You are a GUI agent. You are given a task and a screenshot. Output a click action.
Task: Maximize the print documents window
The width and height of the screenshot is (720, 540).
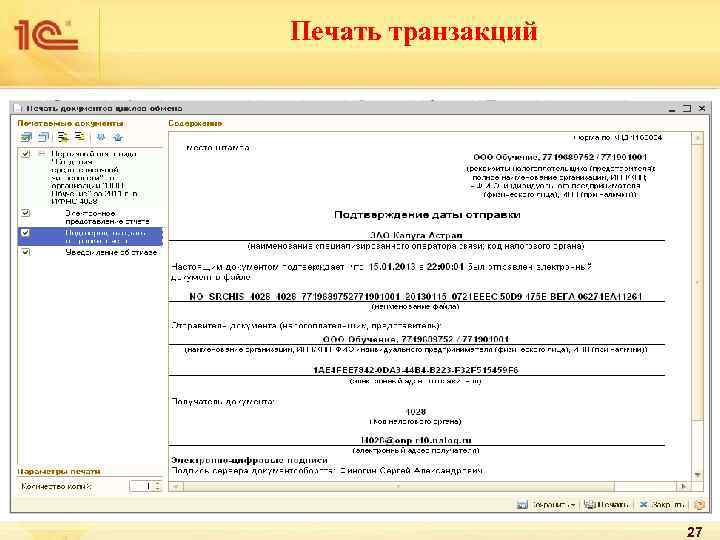tap(687, 108)
